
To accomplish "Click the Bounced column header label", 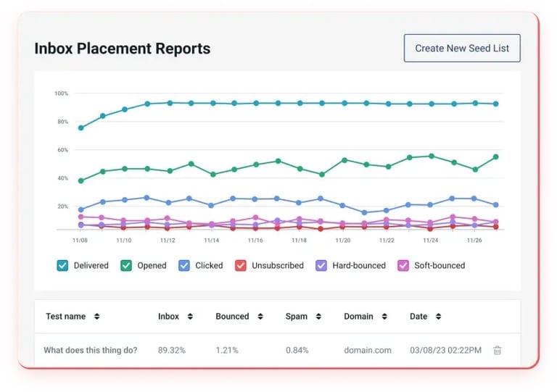I will tap(232, 317).
